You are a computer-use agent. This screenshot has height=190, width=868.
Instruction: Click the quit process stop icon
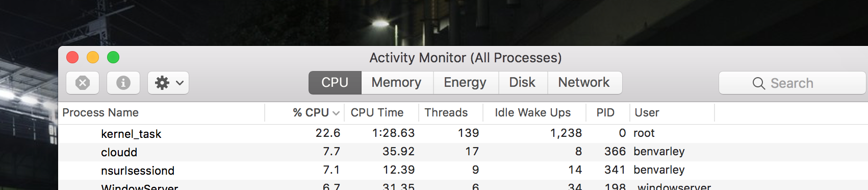(x=83, y=83)
